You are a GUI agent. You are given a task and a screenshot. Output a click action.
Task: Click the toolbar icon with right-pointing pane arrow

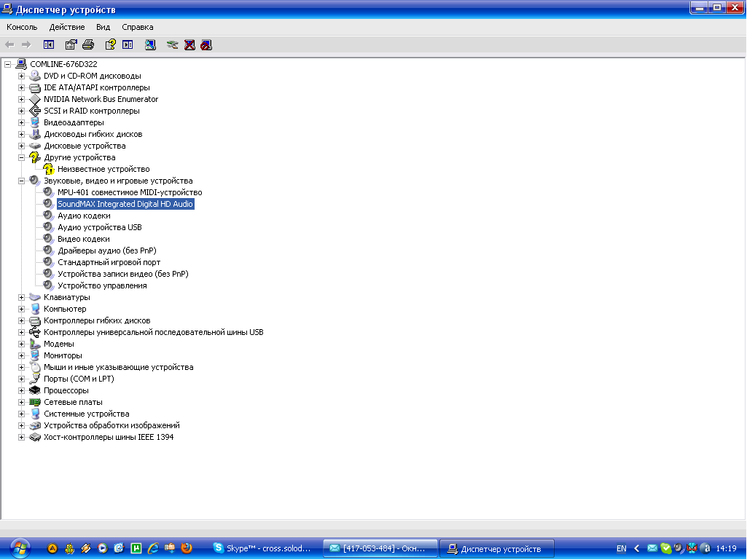[x=128, y=44]
